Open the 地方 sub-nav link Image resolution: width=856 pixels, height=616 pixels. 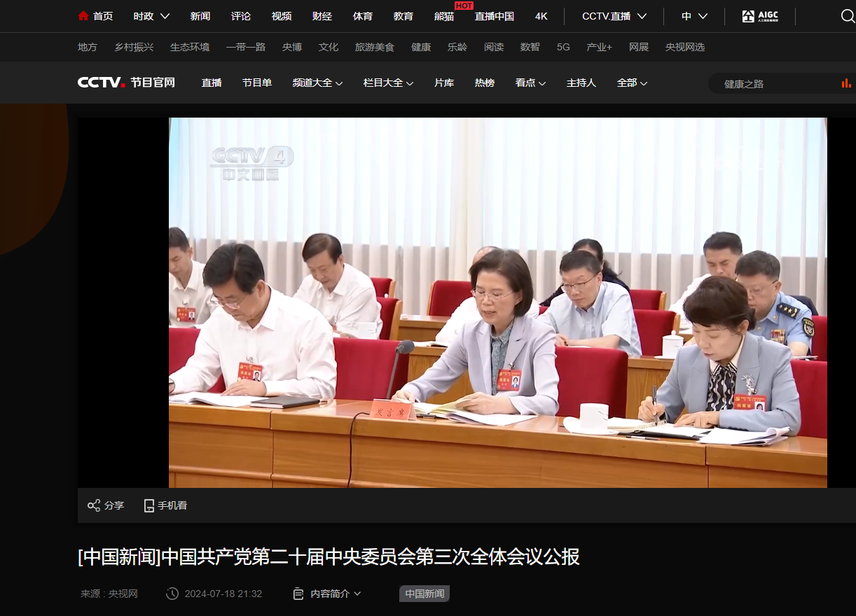[x=88, y=47]
